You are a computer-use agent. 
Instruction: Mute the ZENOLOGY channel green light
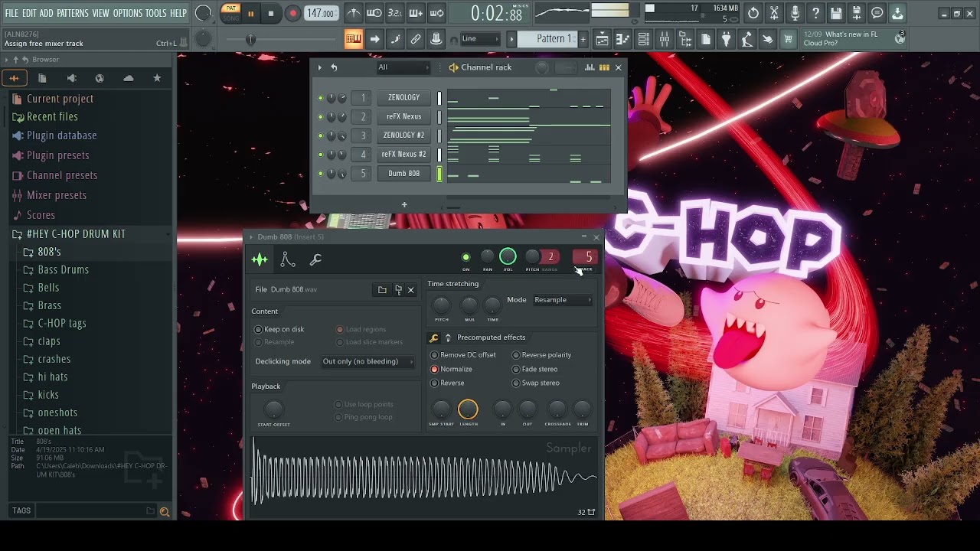pyautogui.click(x=320, y=98)
